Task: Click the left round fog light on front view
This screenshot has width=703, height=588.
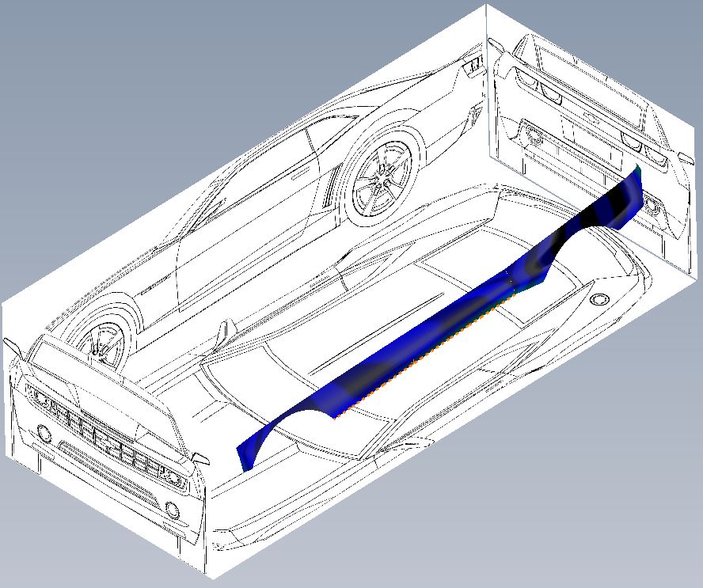Action: pyautogui.click(x=44, y=434)
